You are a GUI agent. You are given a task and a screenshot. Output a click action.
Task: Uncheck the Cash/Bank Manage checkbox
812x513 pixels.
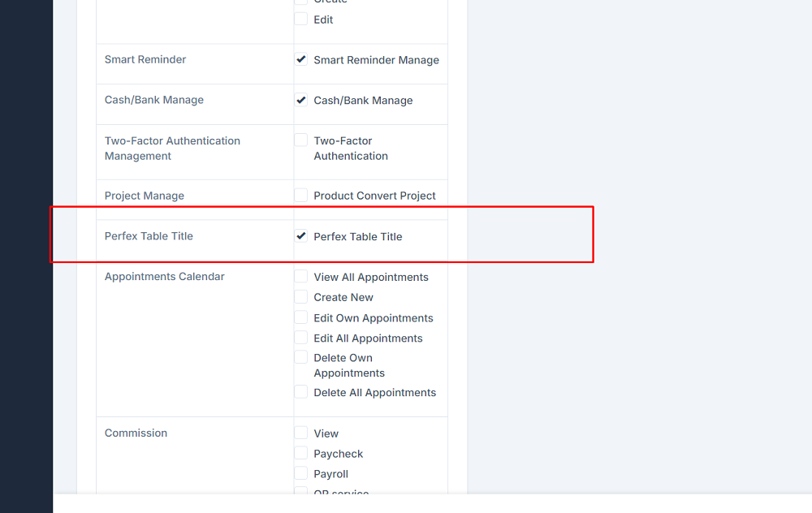click(x=301, y=100)
